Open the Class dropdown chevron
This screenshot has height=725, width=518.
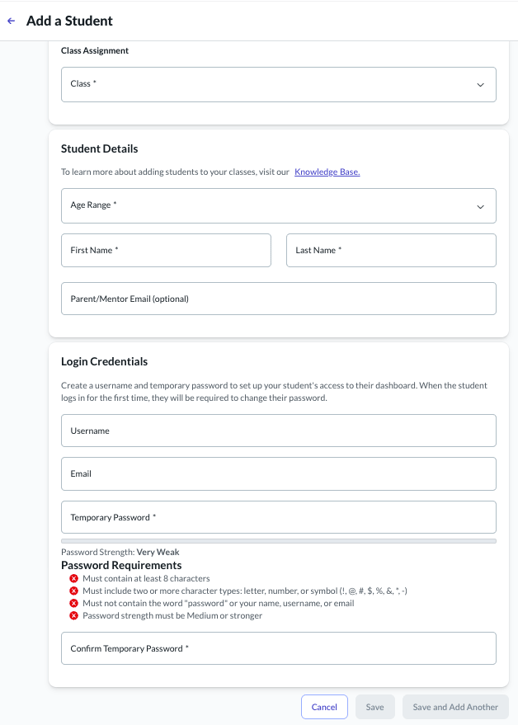pos(481,85)
